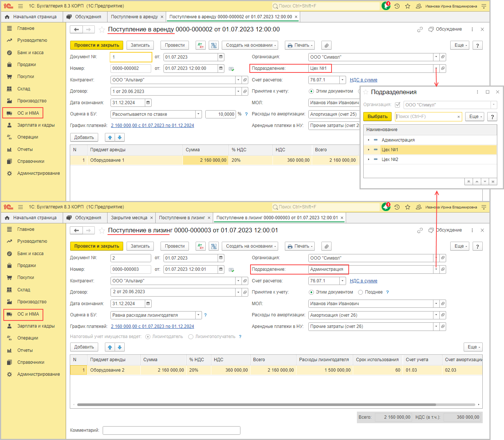Open the График платежей link in leasing document
Screen dimensions: 504x440
pyautogui.click(x=152, y=326)
